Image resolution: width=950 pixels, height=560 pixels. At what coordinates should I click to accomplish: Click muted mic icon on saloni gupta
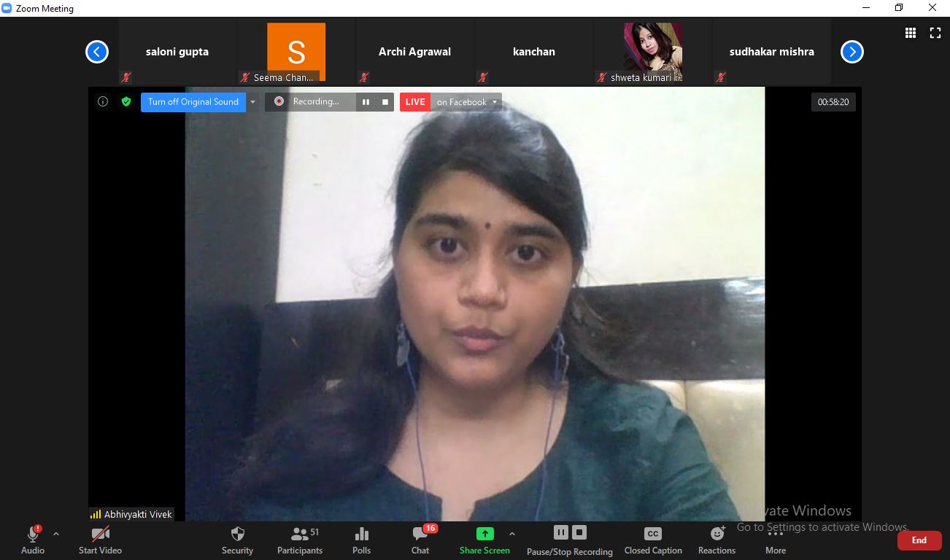[126, 77]
